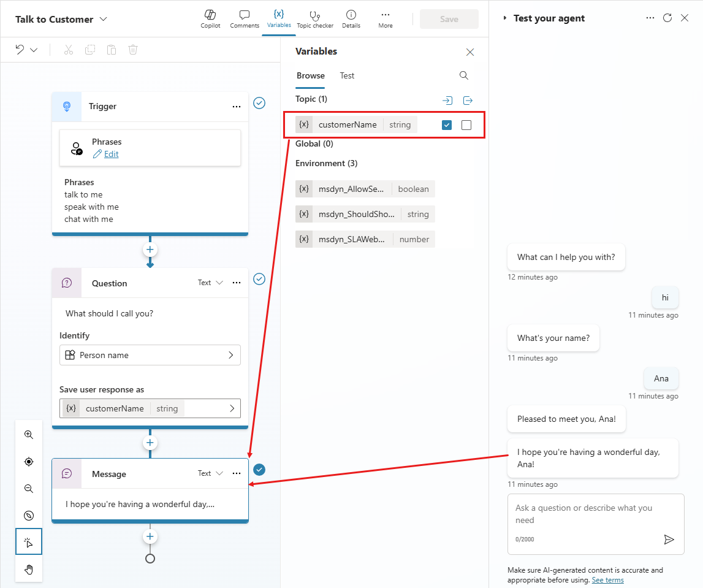The height and width of the screenshot is (588, 703).
Task: Expand the undo dropdown chevron
Action: [x=34, y=50]
